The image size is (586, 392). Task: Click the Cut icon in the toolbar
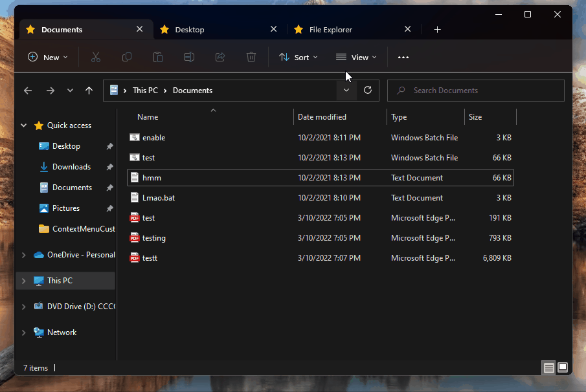96,57
